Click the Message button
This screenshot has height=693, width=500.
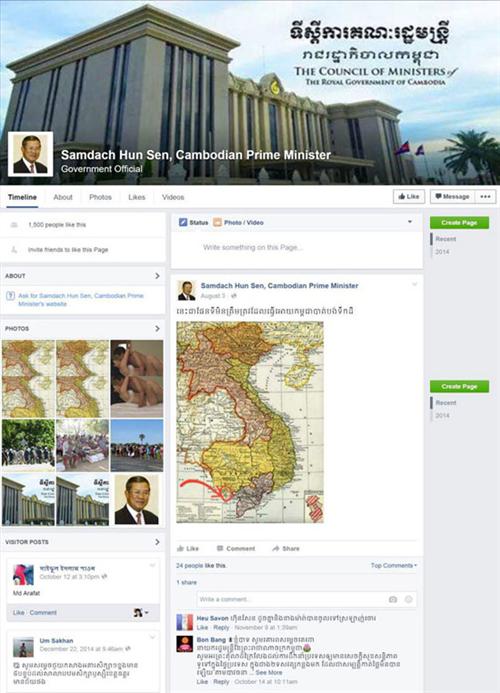pos(453,197)
